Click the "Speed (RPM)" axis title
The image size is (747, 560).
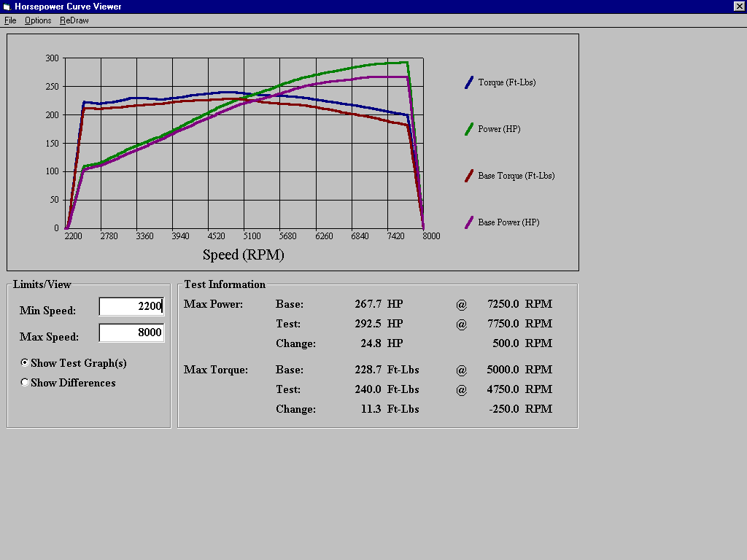(244, 254)
